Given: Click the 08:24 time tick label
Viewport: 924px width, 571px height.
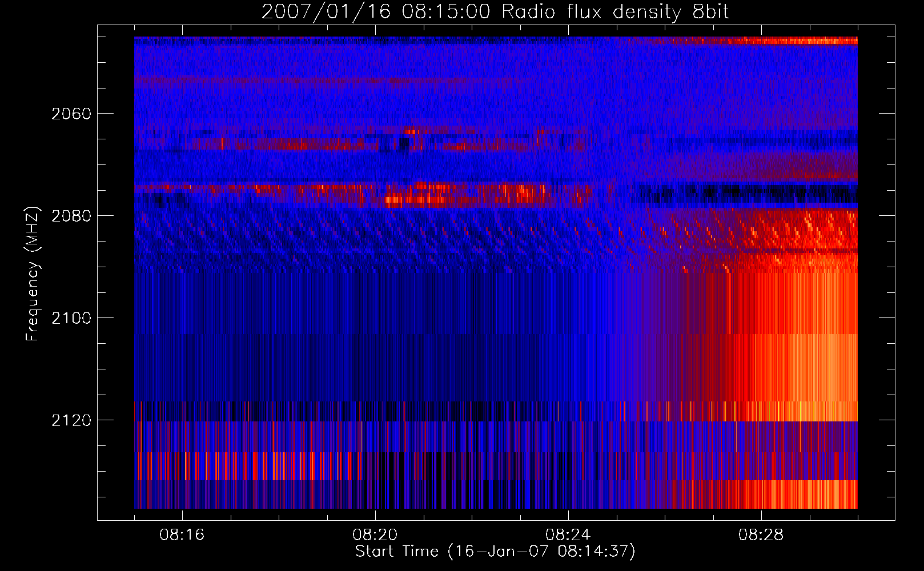Looking at the screenshot, I should [x=568, y=535].
